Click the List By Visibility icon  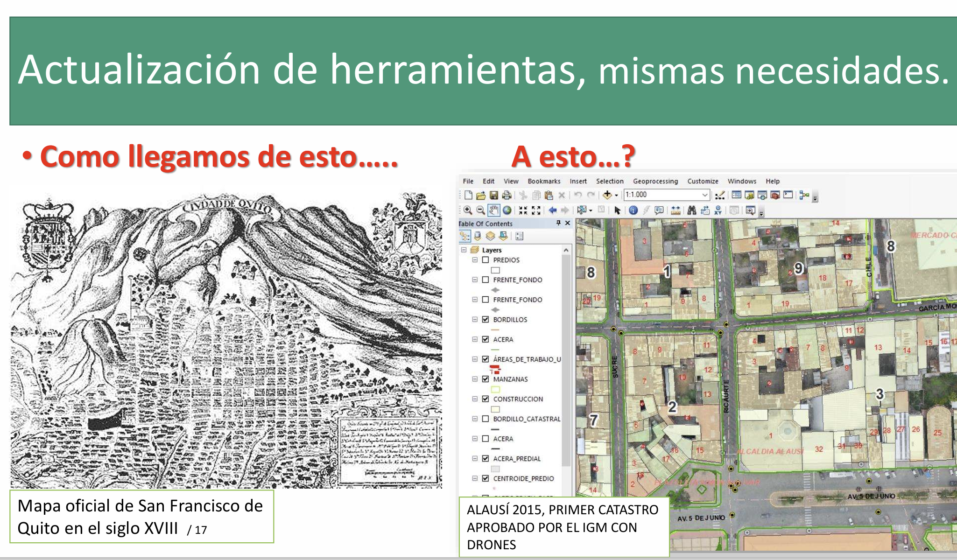490,236
